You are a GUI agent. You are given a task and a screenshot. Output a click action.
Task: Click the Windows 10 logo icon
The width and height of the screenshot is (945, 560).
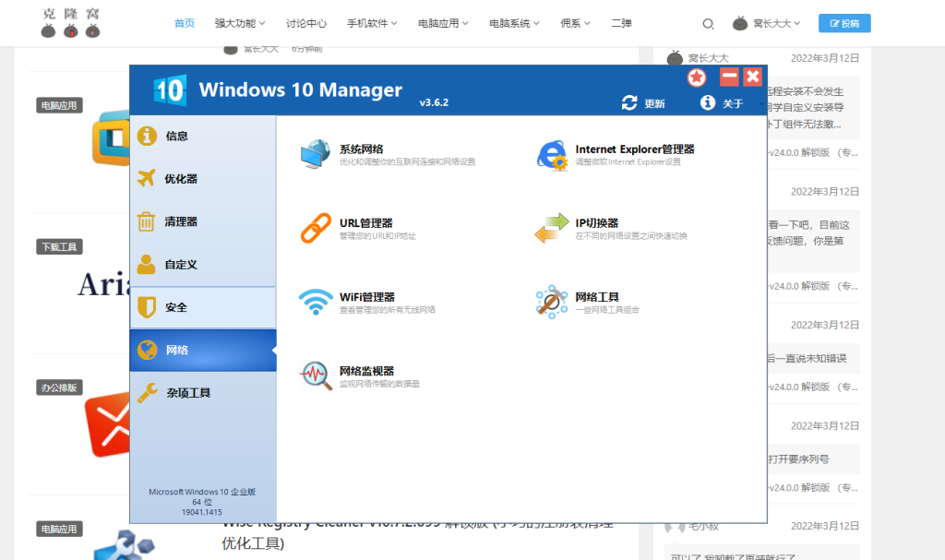pos(170,90)
